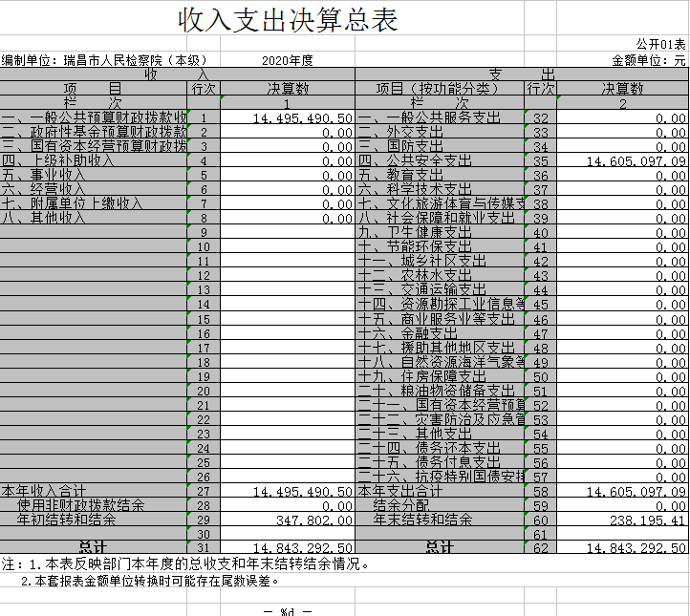The width and height of the screenshot is (690, 616).
Task: Click the 五、教育支出 cell
Action: (440, 175)
